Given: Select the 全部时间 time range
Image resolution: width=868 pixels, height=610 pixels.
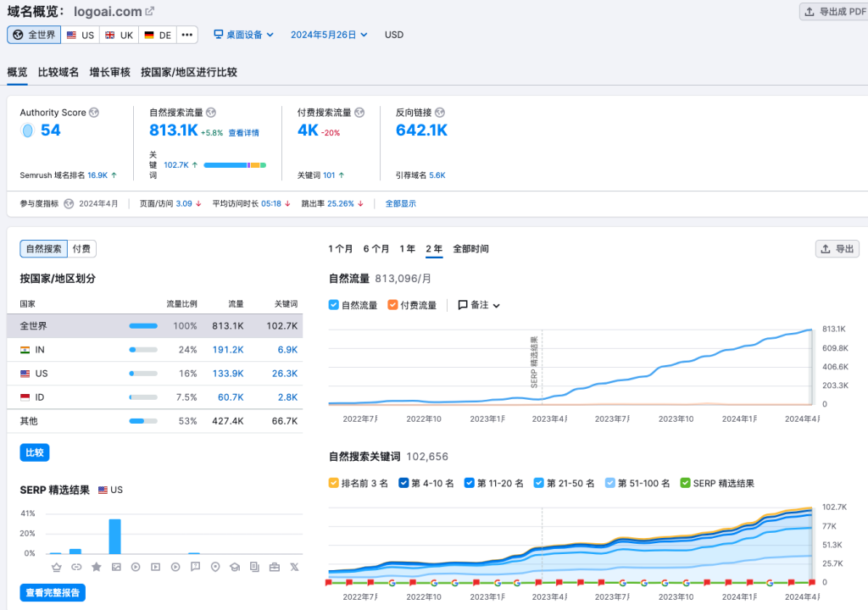Looking at the screenshot, I should coord(470,249).
